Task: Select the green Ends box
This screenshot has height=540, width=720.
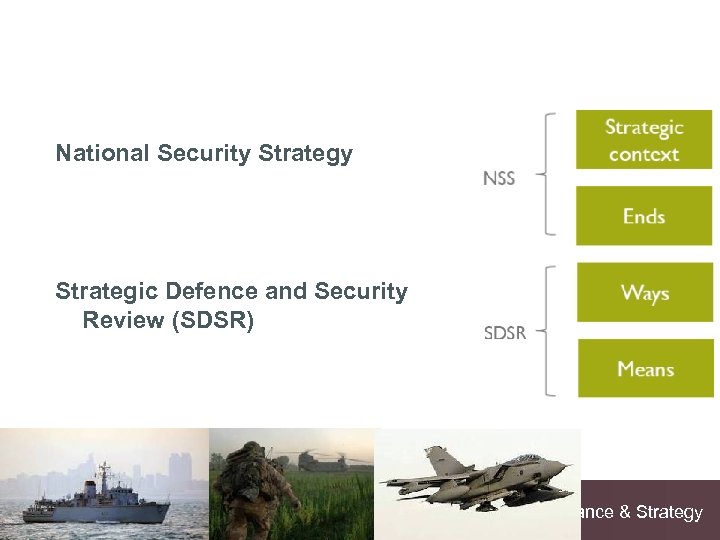Action: pos(644,216)
